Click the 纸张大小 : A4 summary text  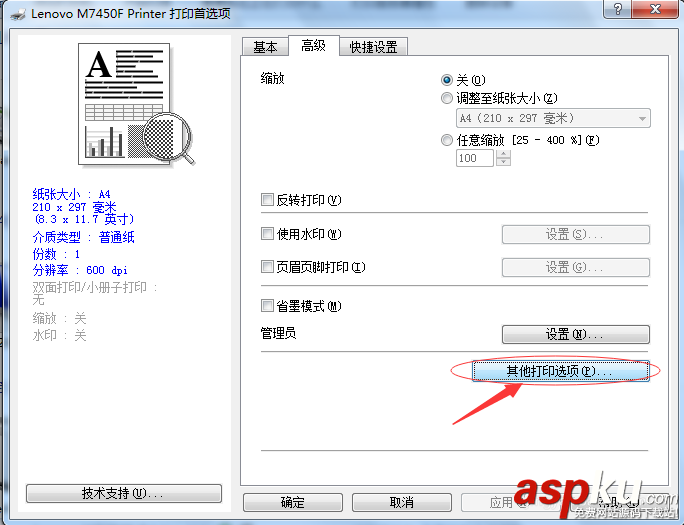pyautogui.click(x=72, y=194)
